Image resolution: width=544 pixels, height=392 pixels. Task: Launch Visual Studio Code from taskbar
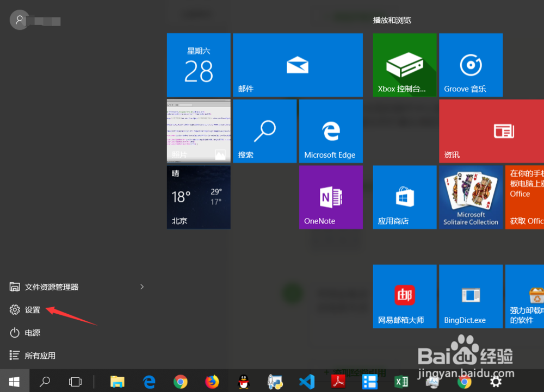click(307, 382)
